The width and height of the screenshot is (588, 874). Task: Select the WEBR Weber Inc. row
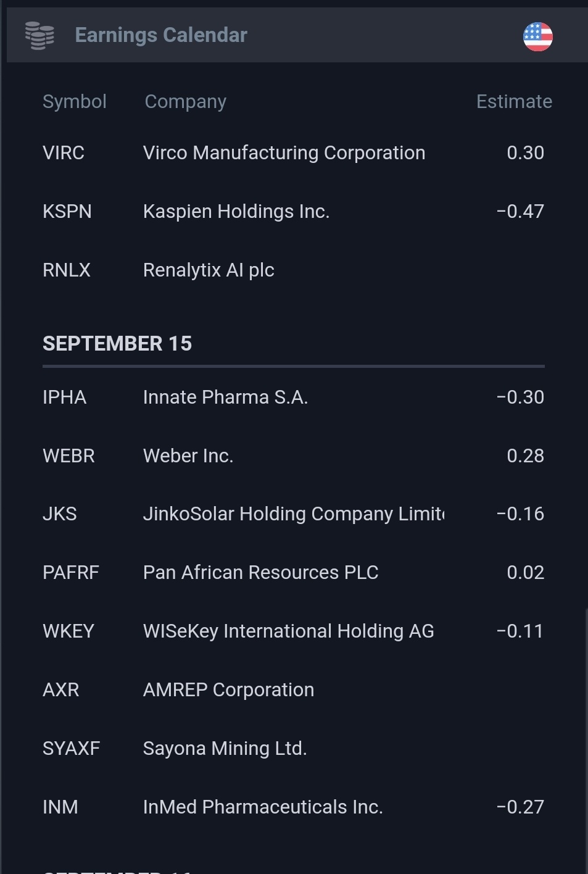tap(294, 456)
